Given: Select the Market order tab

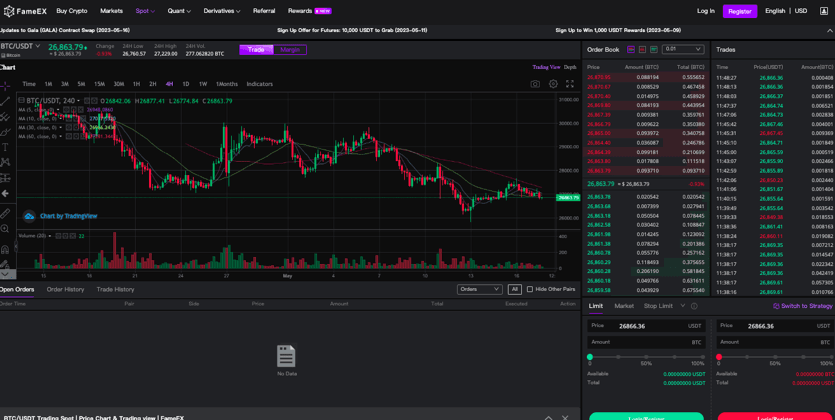Looking at the screenshot, I should [x=624, y=306].
